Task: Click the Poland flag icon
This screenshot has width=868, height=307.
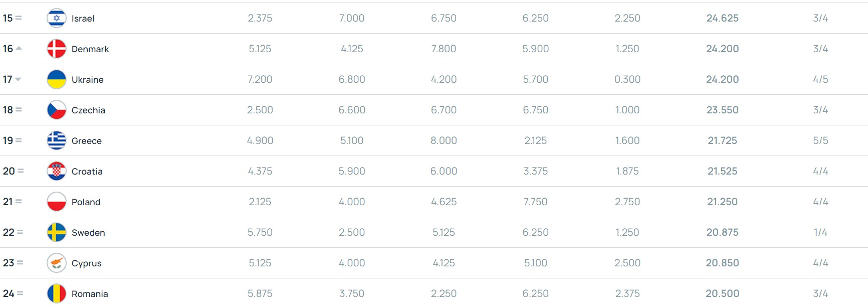Action: (x=57, y=202)
